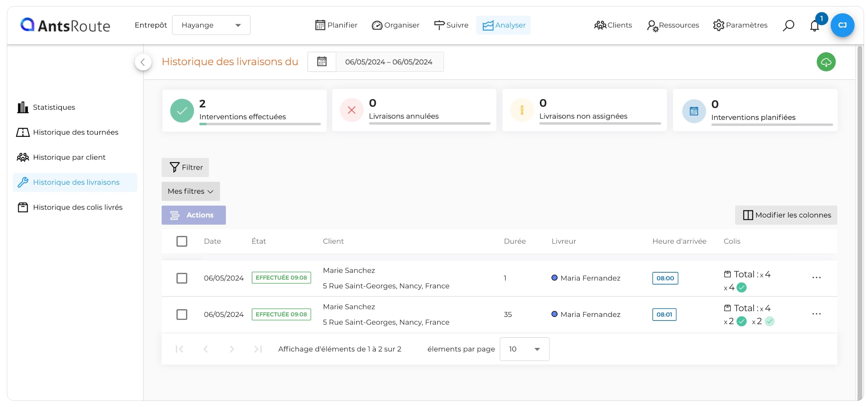
Task: Click the light green check in 08:01 row
Action: pyautogui.click(x=769, y=321)
